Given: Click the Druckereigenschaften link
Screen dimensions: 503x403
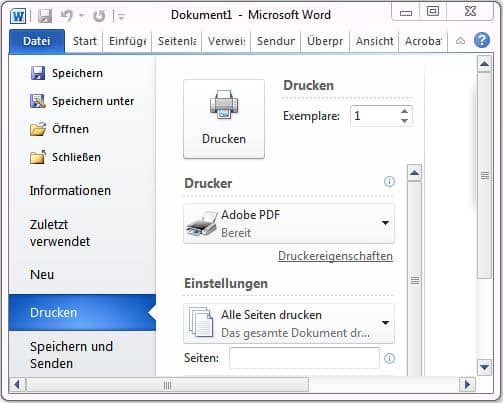Looking at the screenshot, I should [335, 256].
